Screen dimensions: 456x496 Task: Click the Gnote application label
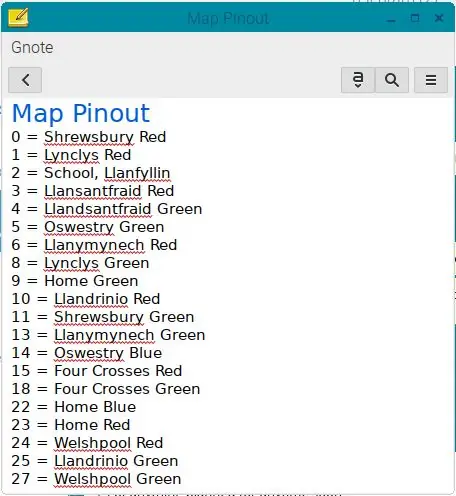pos(32,47)
